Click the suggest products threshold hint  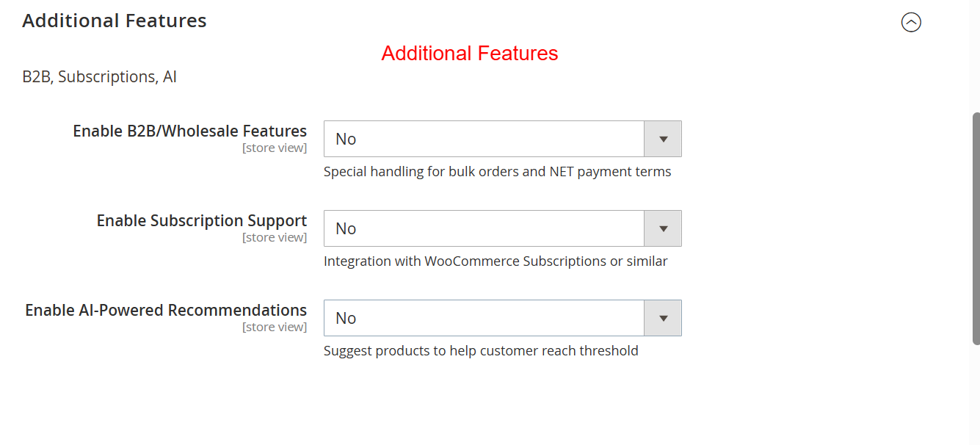(x=481, y=351)
